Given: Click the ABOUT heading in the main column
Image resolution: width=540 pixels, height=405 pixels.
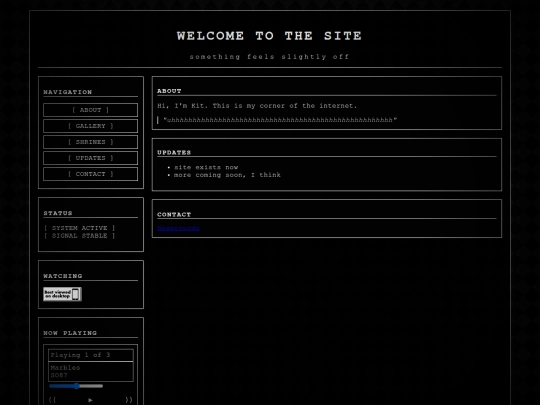Looking at the screenshot, I should tap(169, 91).
